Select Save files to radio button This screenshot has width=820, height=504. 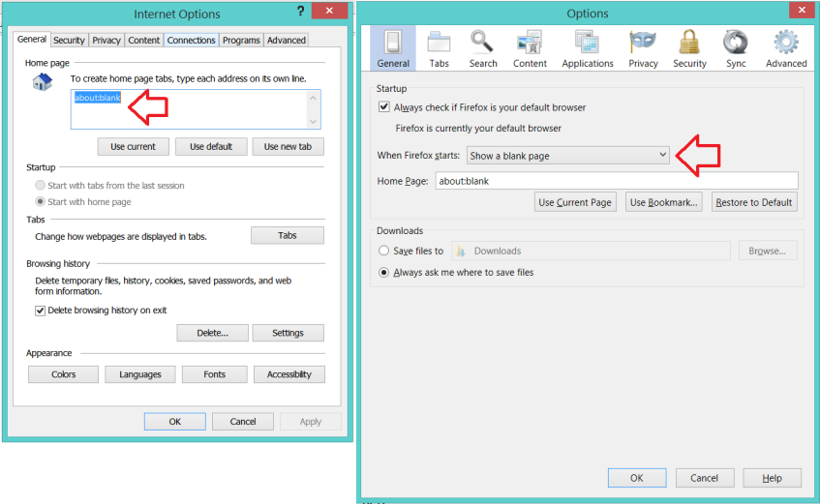383,251
